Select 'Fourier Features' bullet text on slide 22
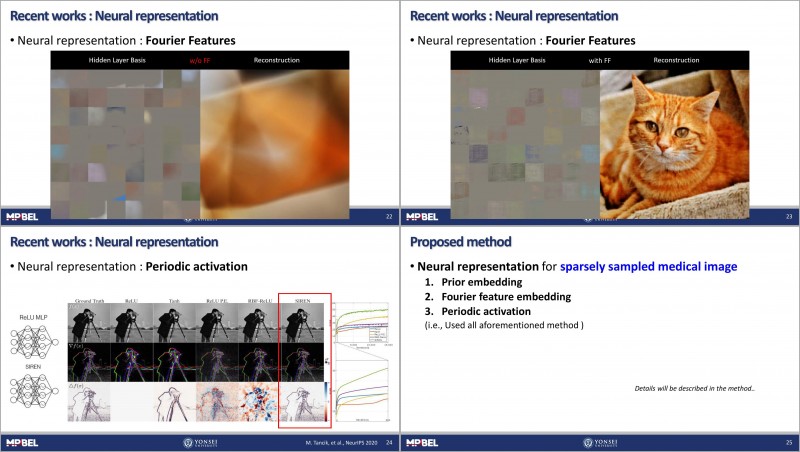This screenshot has width=800, height=452. coord(191,41)
